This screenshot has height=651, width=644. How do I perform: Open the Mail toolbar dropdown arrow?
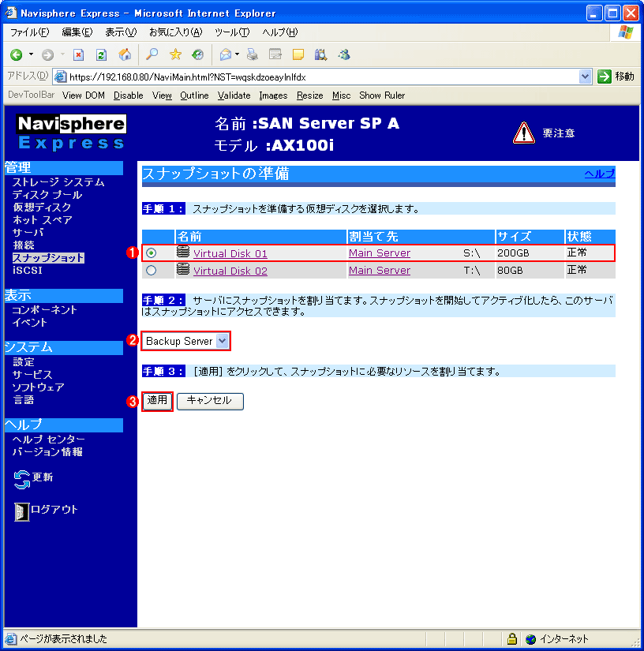tap(237, 54)
